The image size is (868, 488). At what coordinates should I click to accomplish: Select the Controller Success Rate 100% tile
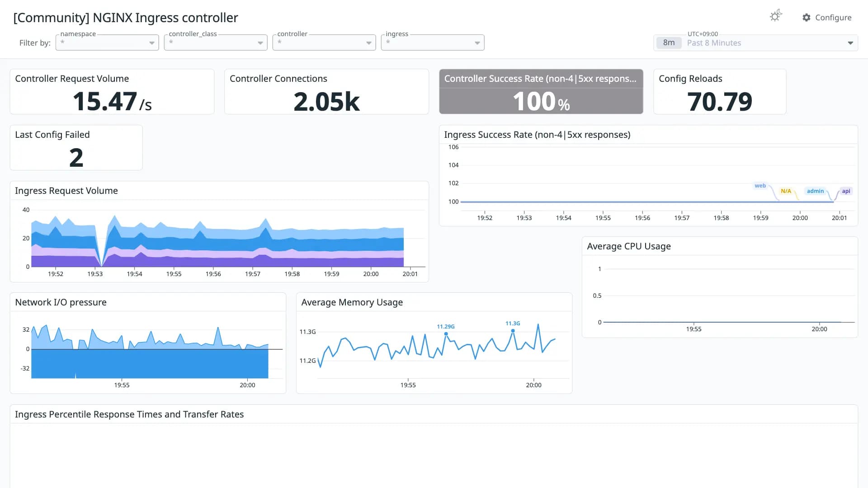point(541,91)
